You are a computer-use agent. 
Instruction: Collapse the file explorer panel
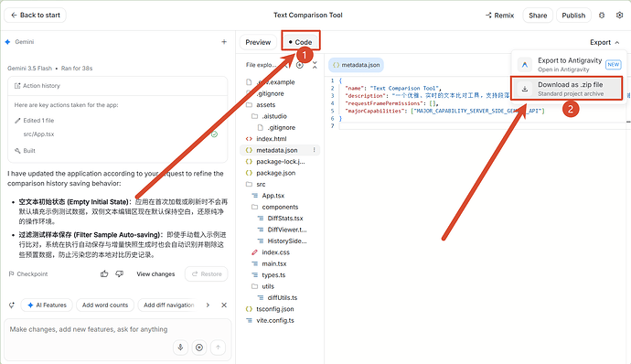click(315, 65)
